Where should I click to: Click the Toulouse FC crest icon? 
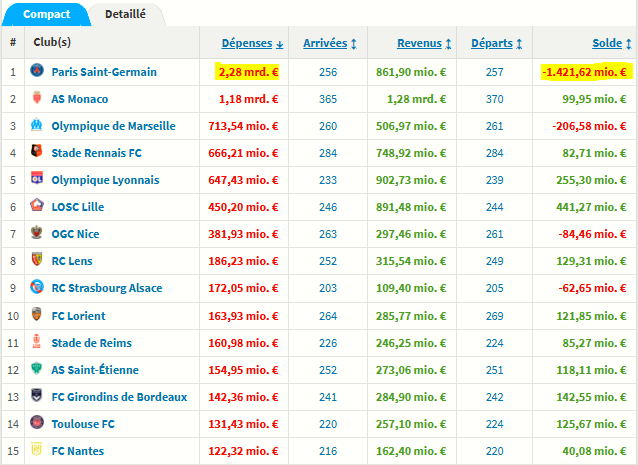pyautogui.click(x=37, y=422)
